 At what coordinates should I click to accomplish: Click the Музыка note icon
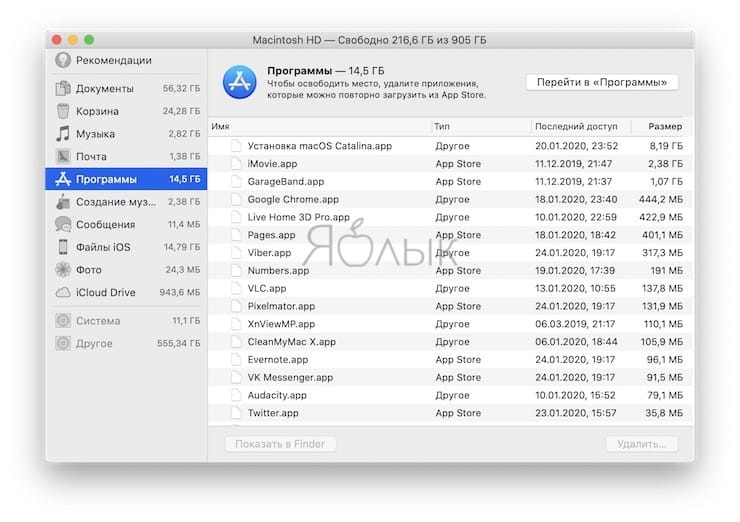point(63,134)
